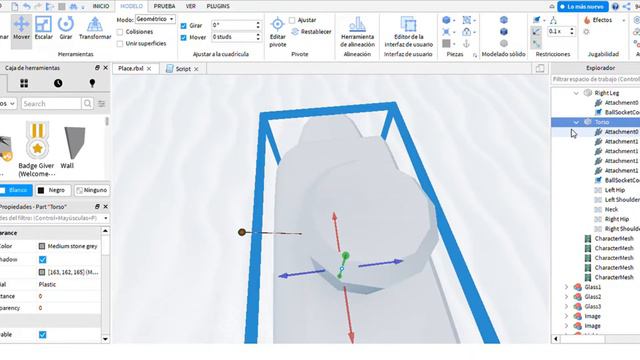Click the toolbox Search field
This screenshot has height=360, width=640.
point(51,104)
